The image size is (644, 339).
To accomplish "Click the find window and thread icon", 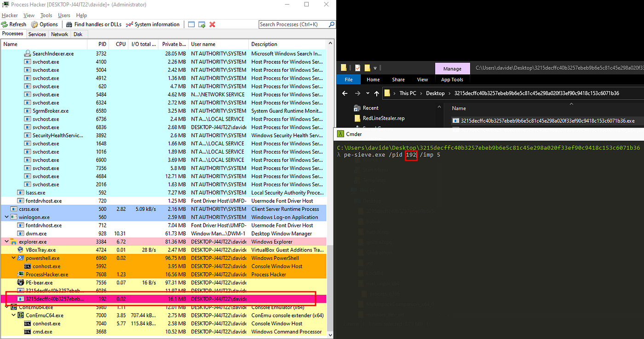I will coord(201,24).
